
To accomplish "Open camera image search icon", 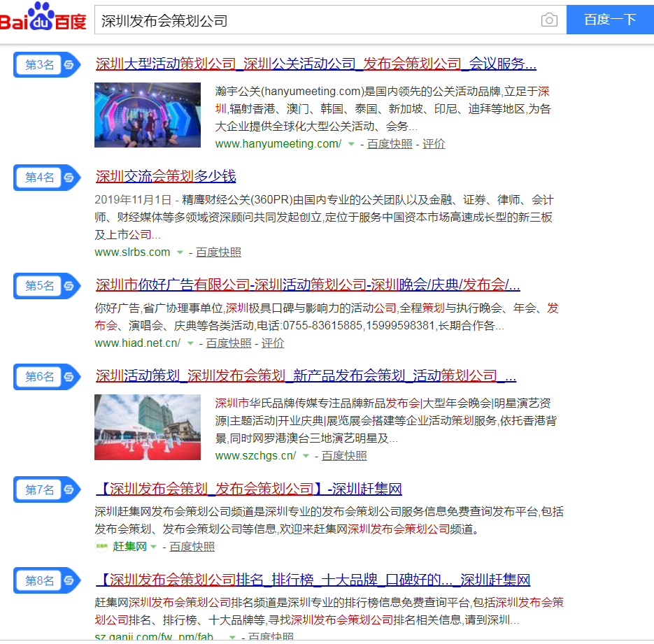I will (x=549, y=20).
